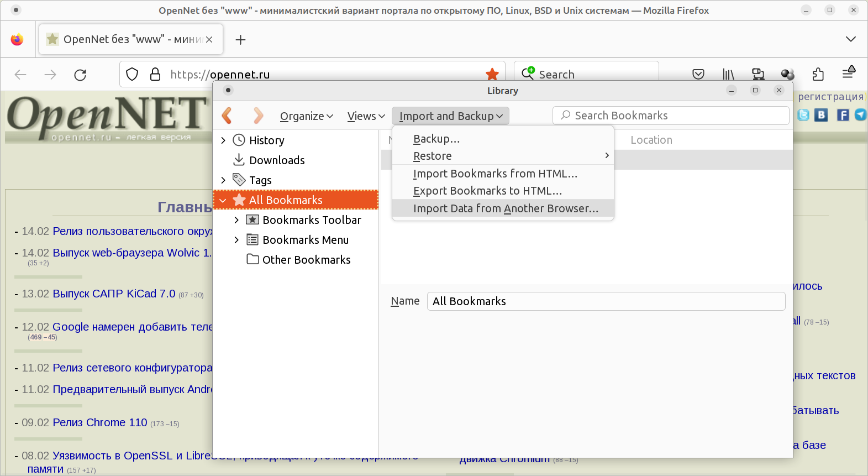
Task: Expand the Bookmarks Toolbar folder
Action: 236,220
